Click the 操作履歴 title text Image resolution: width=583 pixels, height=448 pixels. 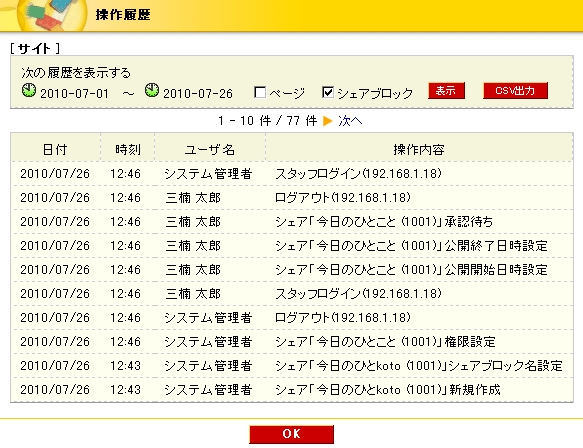(x=123, y=15)
